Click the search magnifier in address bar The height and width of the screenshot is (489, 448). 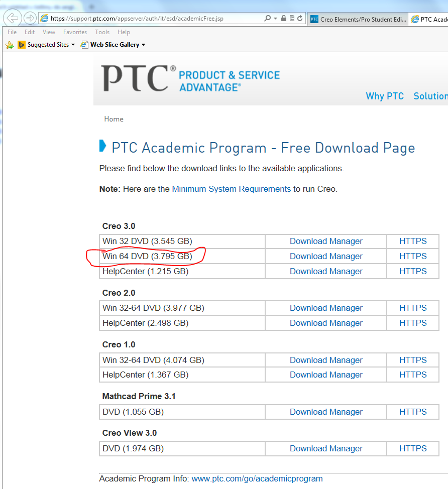point(267,19)
